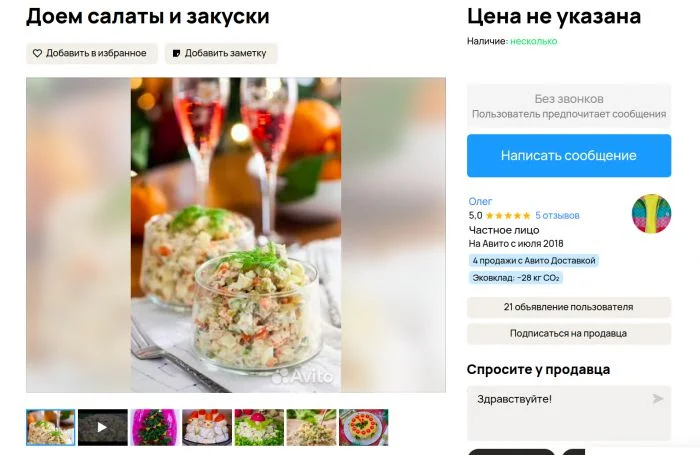700x455 pixels.
Task: Select the fourth thumbnail with tomato-topped salad
Action: coord(207,427)
